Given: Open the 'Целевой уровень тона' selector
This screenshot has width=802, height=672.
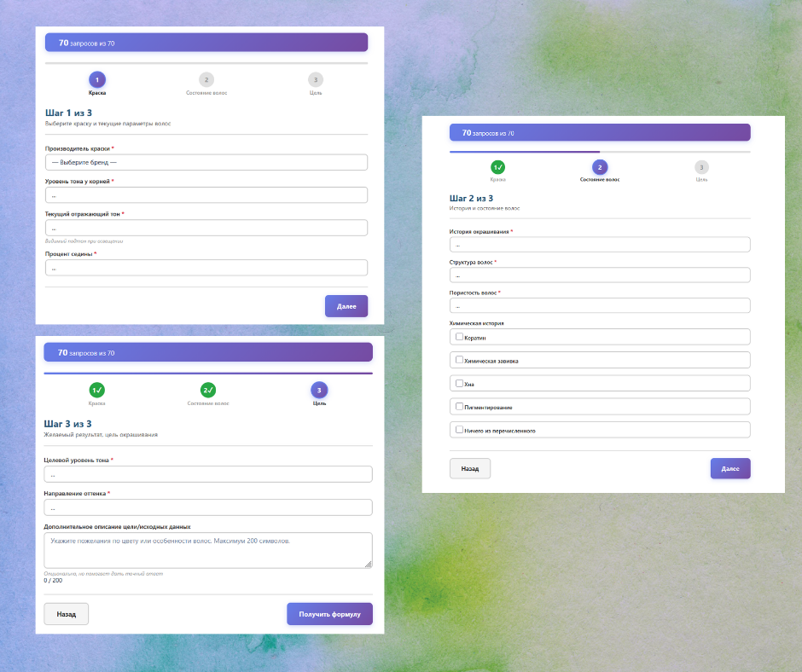Looking at the screenshot, I should (208, 474).
